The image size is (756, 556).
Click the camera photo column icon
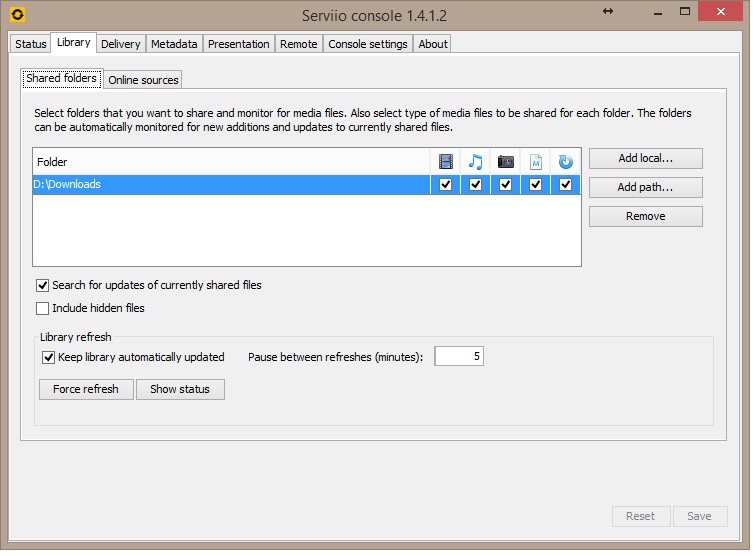[506, 162]
